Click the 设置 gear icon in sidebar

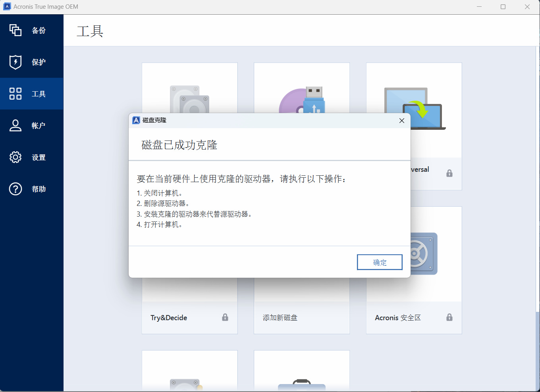pos(15,157)
